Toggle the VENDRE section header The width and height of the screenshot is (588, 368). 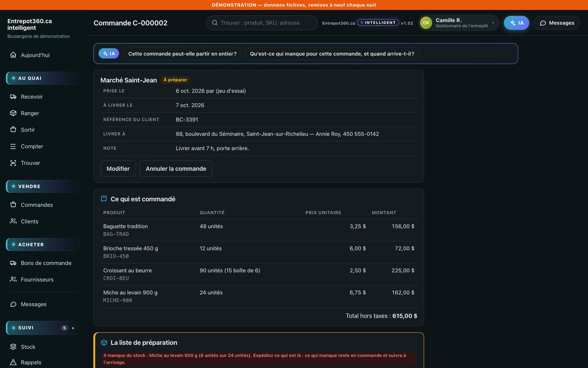click(x=43, y=187)
